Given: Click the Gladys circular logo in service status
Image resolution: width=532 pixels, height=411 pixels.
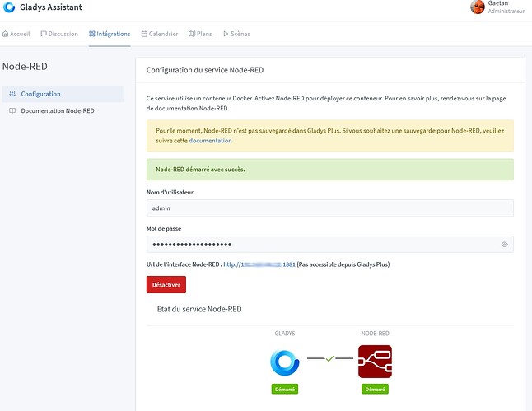Looking at the screenshot, I should point(286,362).
